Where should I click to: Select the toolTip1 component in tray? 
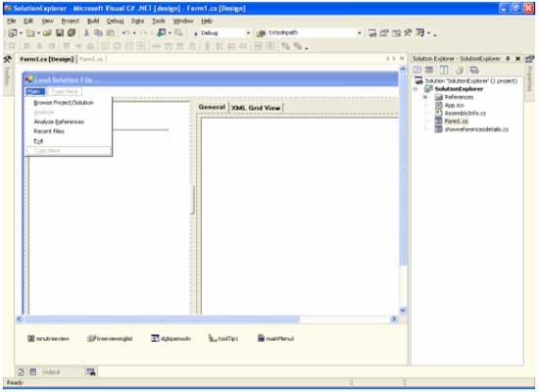point(223,339)
